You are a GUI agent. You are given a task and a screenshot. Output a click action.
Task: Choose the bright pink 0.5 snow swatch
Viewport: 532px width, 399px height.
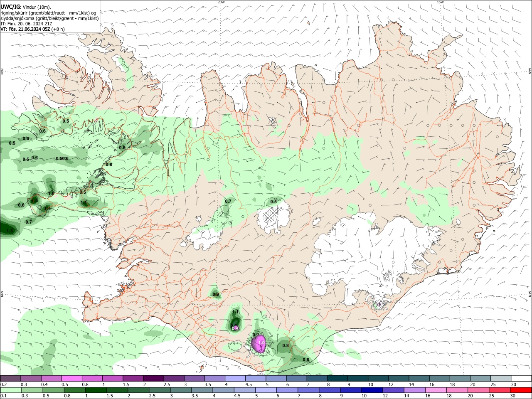(71, 379)
